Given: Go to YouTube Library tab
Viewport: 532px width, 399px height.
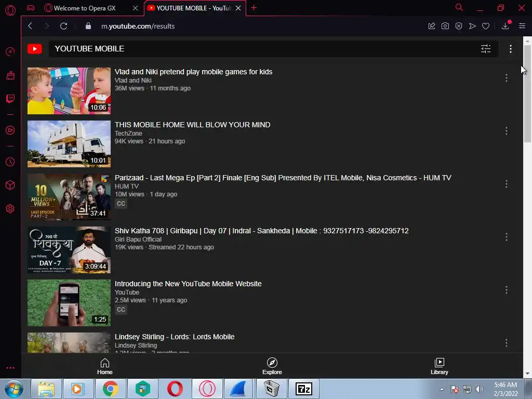Looking at the screenshot, I should [x=440, y=366].
